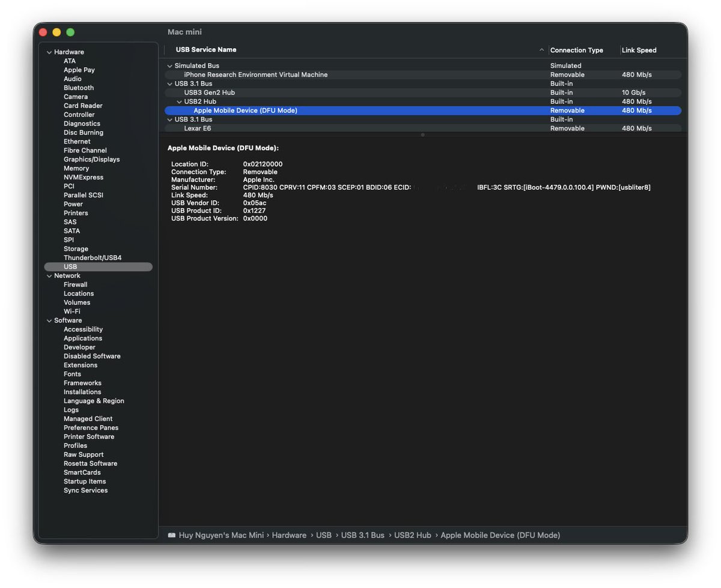Collapse the Software section in the sidebar
721x588 pixels.
49,321
